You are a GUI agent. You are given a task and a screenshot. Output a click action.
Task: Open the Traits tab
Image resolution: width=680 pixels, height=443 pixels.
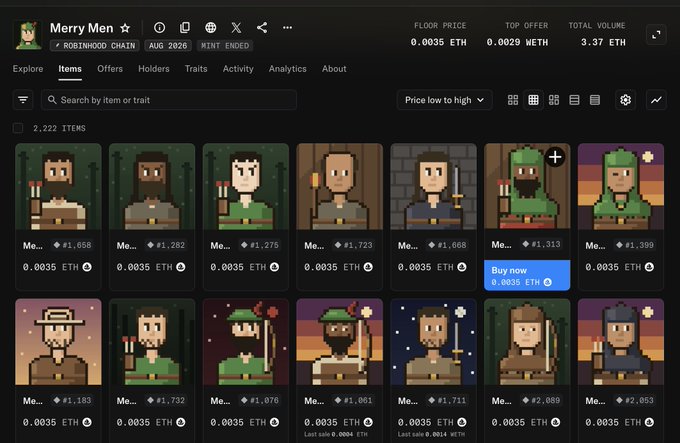click(x=196, y=68)
